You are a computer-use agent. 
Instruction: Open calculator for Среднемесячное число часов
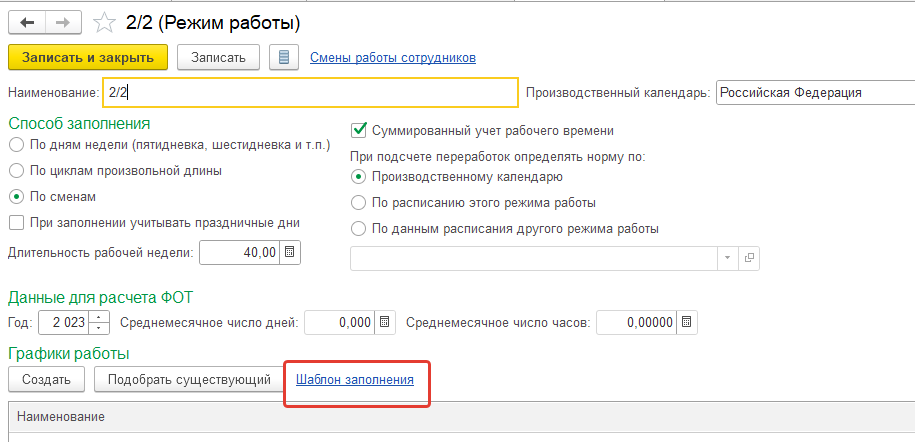tap(687, 322)
